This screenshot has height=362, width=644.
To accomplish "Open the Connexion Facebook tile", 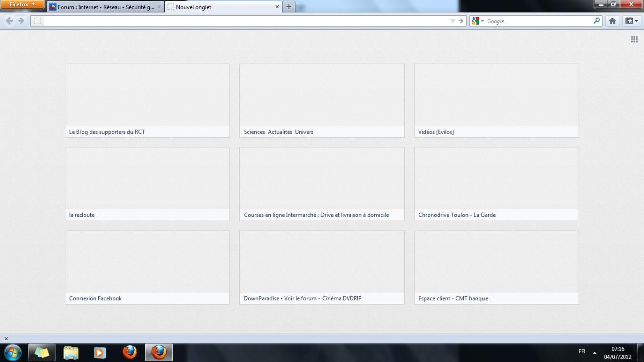I will point(147,267).
